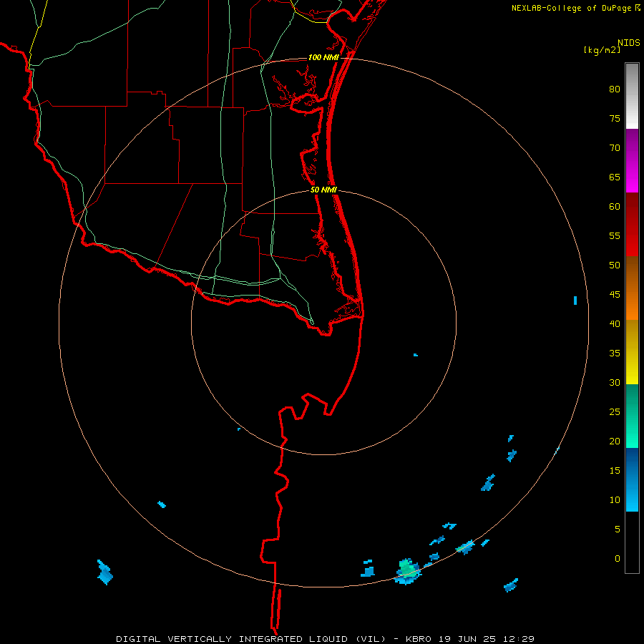This screenshot has width=644, height=644.
Task: Pick the black bottom segment of the color bar
Action: [632, 542]
